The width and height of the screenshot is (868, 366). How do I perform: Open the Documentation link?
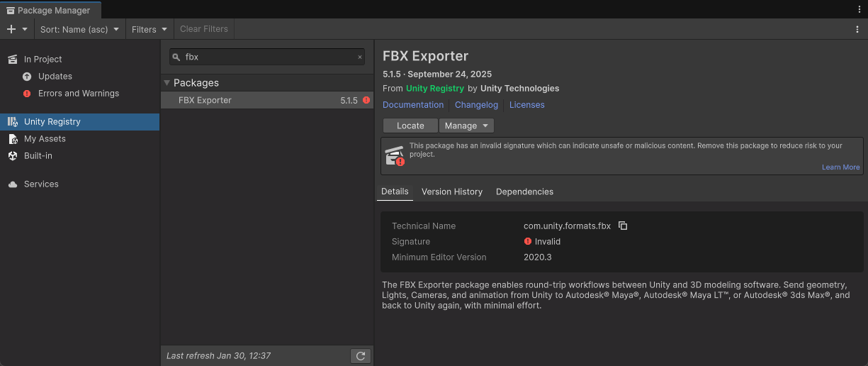point(413,104)
